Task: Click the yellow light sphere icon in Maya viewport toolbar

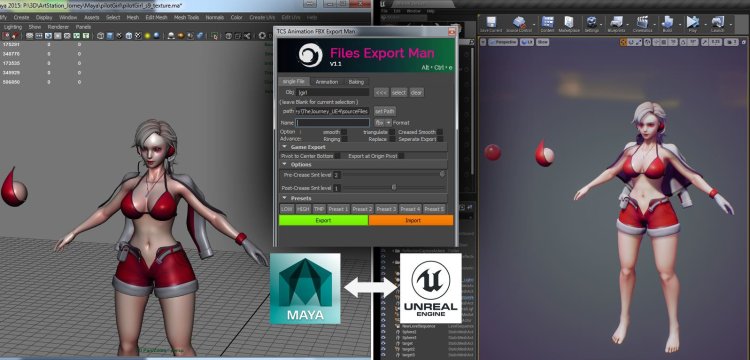Action: (x=147, y=36)
